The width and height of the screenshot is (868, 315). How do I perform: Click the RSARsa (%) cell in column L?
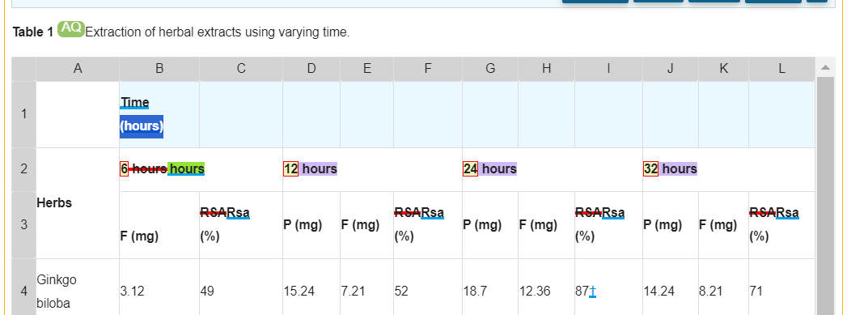[x=781, y=225]
